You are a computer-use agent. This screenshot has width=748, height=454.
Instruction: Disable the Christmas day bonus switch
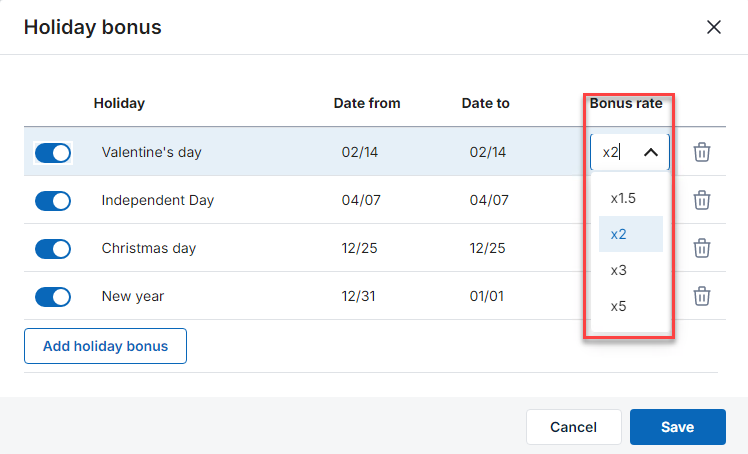53,249
